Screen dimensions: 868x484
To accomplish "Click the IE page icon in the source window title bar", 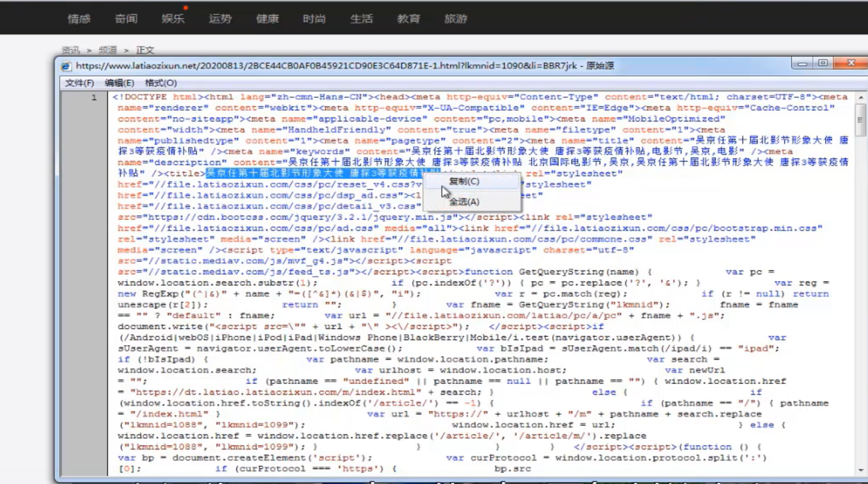I will click(66, 66).
